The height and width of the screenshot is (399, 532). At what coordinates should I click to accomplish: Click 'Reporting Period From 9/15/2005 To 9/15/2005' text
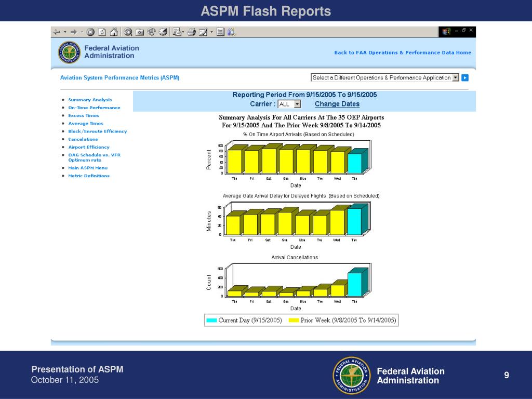tap(304, 95)
